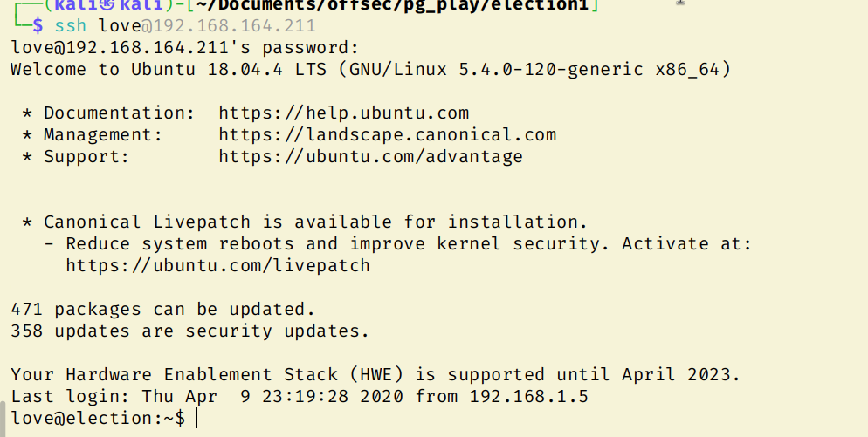The width and height of the screenshot is (868, 437).
Task: Click the Hardware Enablement Stack notice
Action: tap(375, 374)
